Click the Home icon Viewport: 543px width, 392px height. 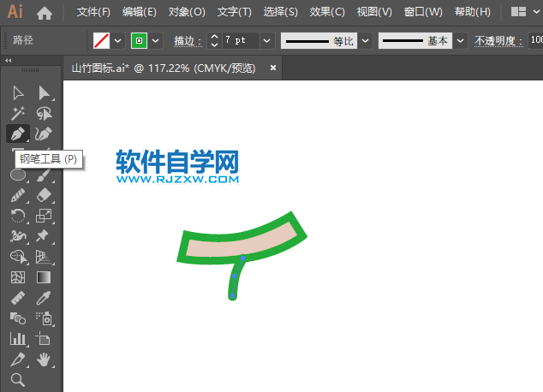coord(45,13)
